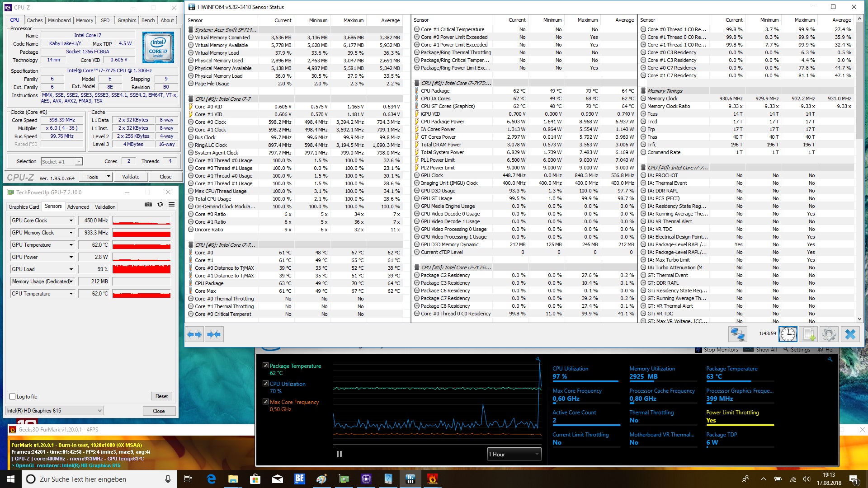
Task: Click Show All in XTU toolbar
Action: 760,350
